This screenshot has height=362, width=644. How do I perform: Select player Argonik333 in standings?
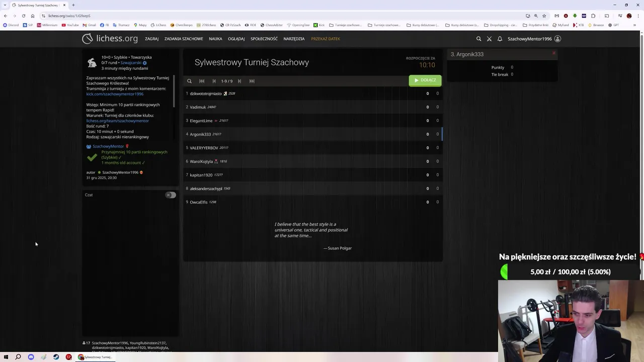pyautogui.click(x=312, y=134)
